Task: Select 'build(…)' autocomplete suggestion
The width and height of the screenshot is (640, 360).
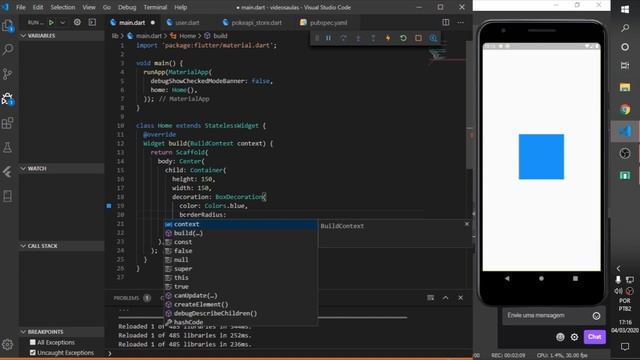Action: pos(240,233)
